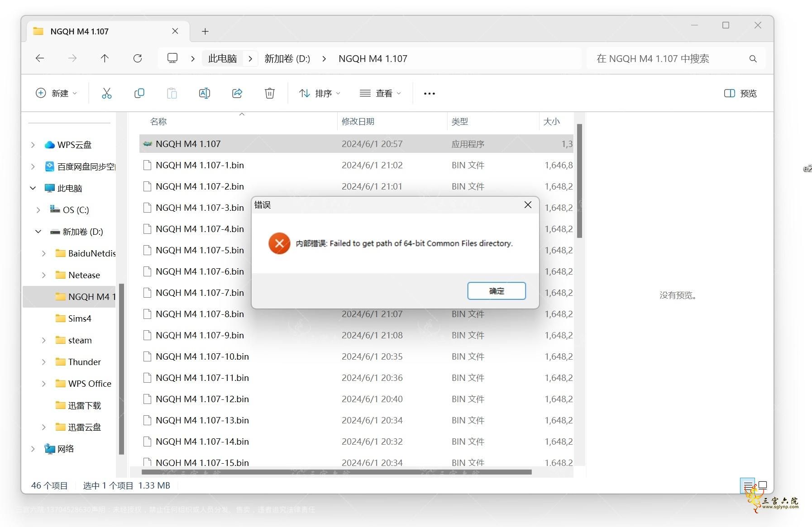Open the 排序 sort dropdown
Viewport: 812px width, 527px height.
coord(320,93)
